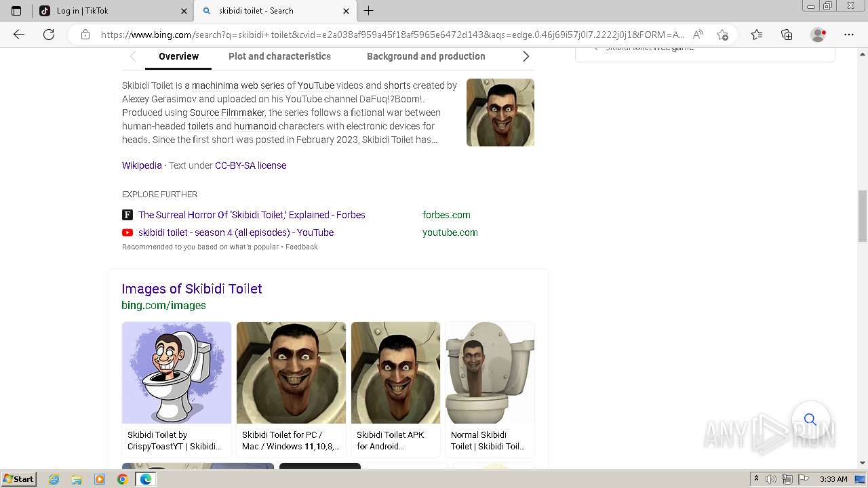Open the Read aloud option
The width and height of the screenshot is (868, 488).
point(698,35)
